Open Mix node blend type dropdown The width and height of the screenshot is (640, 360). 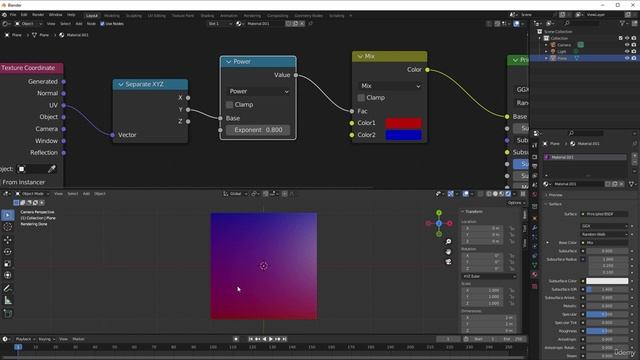coord(390,86)
